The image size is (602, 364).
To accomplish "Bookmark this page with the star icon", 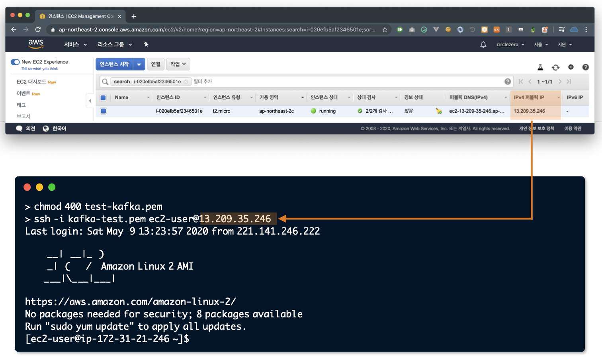I will [x=385, y=29].
